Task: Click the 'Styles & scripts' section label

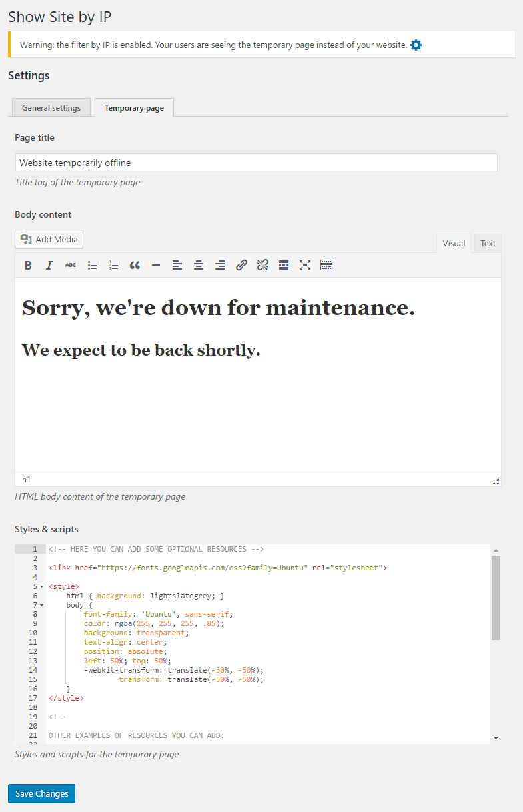Action: 47,529
